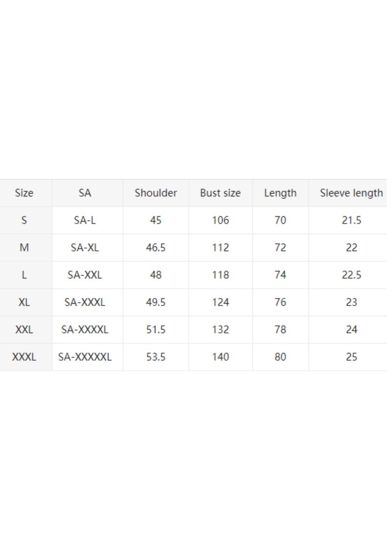This screenshot has height=535, width=392.
Task: Click the 46.5 shoulder value
Action: point(156,248)
